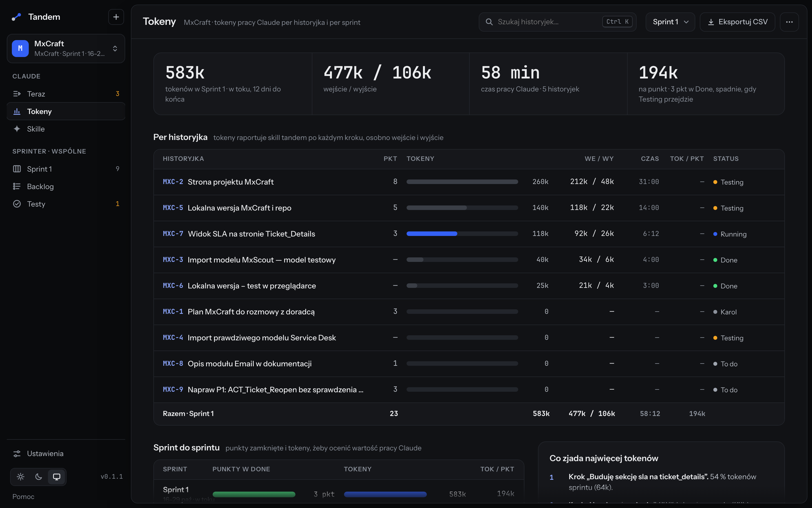The height and width of the screenshot is (508, 812).
Task: Open story MXC-5 Lokalna wersja MxCraft i repo
Action: click(469, 208)
